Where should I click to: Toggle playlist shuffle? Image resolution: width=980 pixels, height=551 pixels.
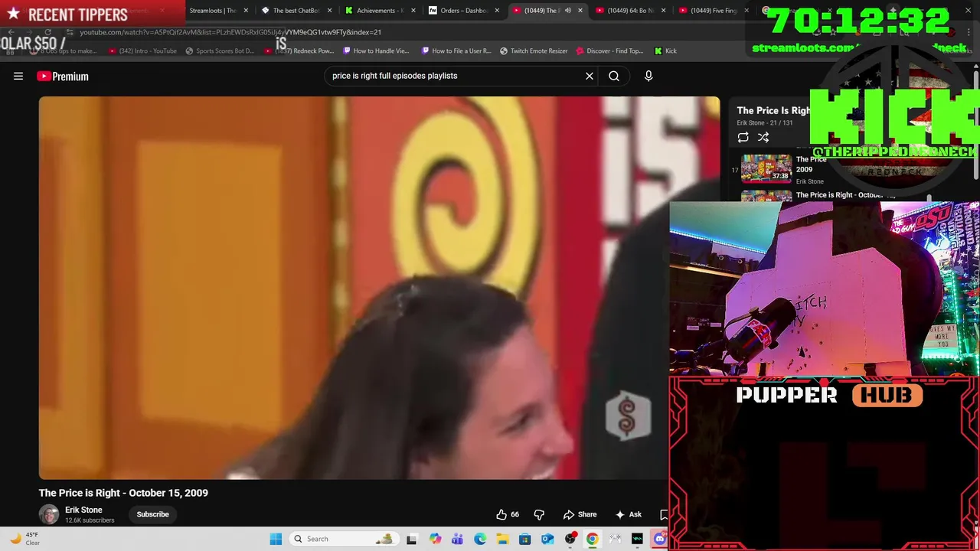[763, 137]
